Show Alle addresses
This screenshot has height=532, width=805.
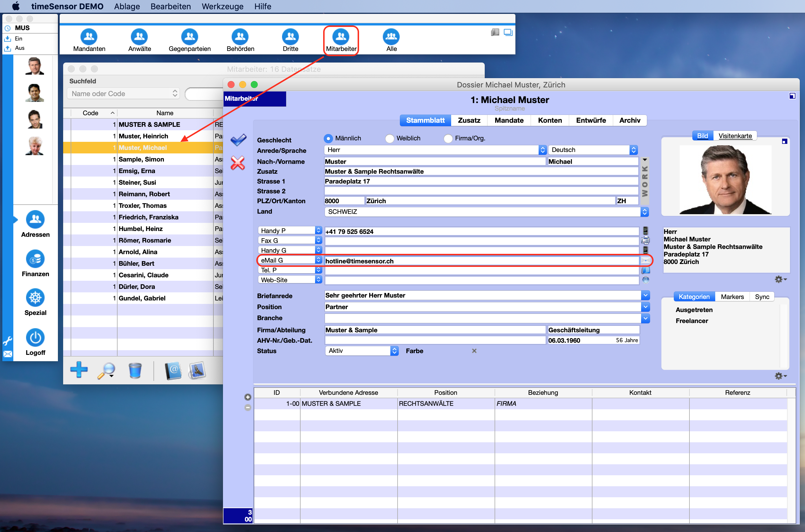coord(391,40)
